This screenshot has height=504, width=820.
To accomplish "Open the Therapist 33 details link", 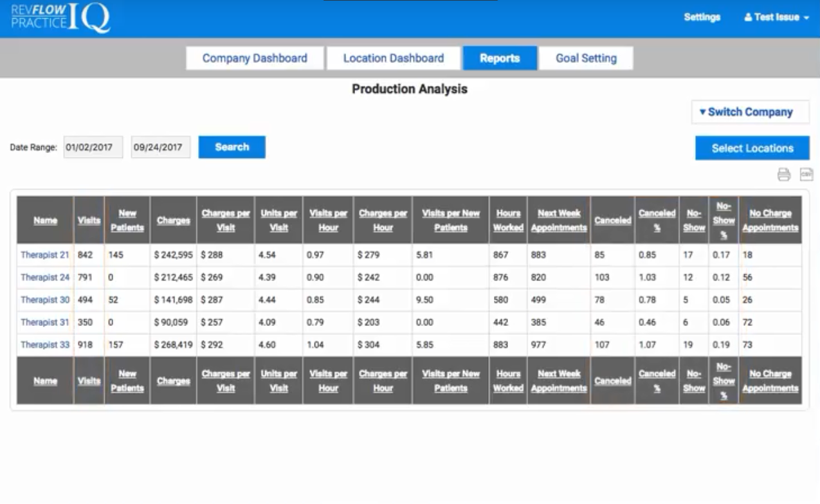I will click(x=45, y=345).
